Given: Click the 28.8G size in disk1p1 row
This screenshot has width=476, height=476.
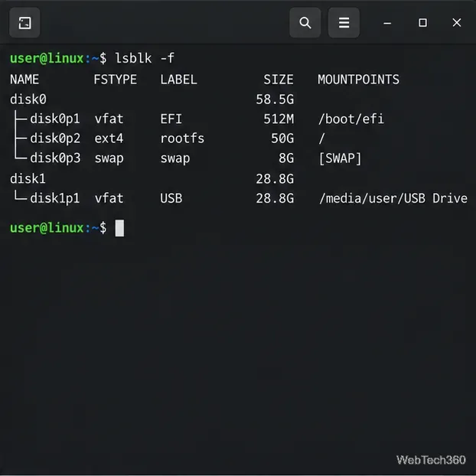Looking at the screenshot, I should click(x=275, y=198).
